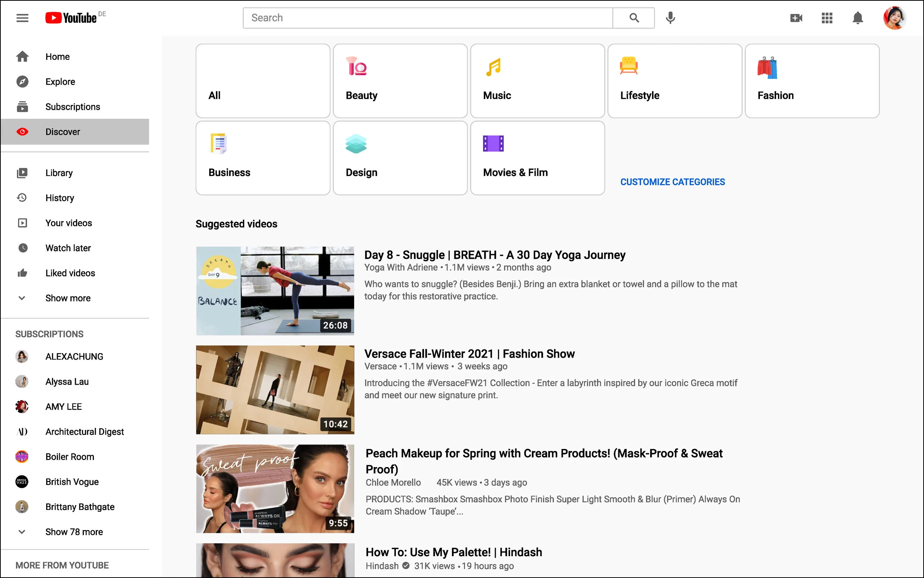Viewport: 924px width, 578px height.
Task: Open Subscriptions in the sidebar
Action: [72, 107]
